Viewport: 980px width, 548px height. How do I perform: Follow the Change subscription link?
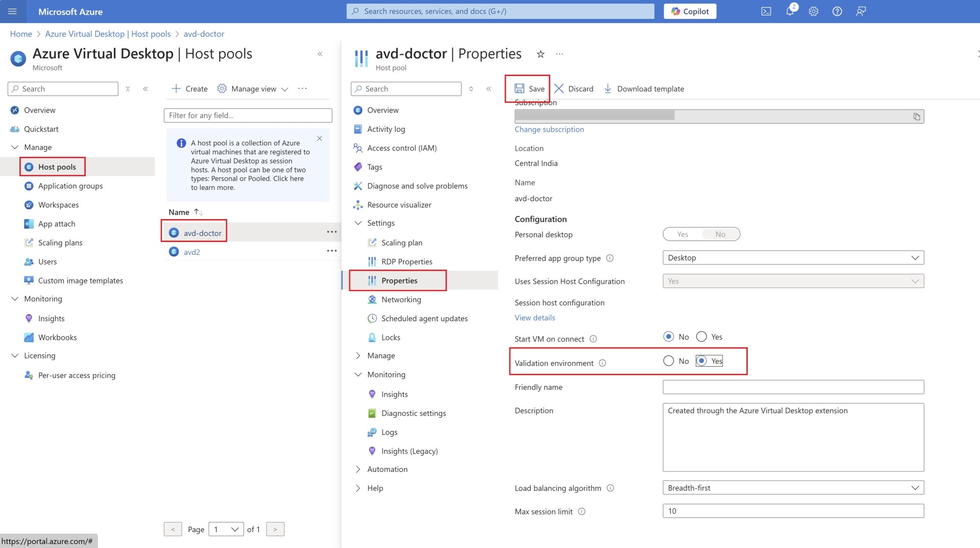click(549, 129)
